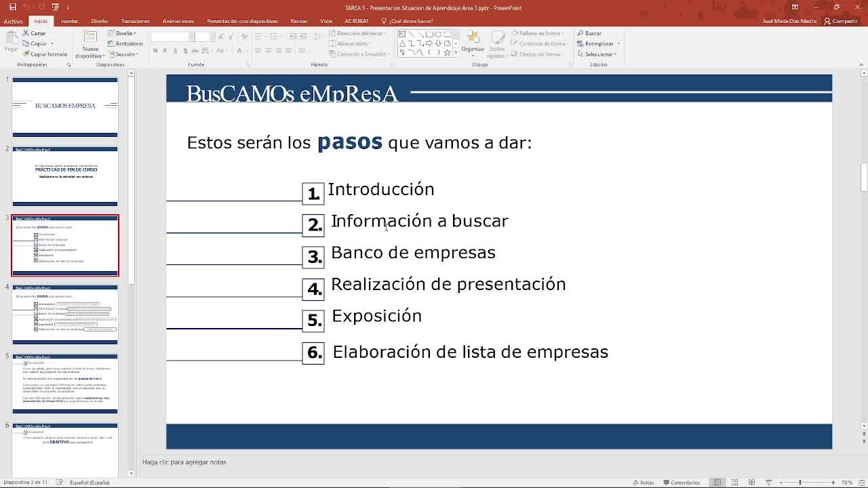
Task: Click the Compartir share button
Action: pyautogui.click(x=841, y=21)
